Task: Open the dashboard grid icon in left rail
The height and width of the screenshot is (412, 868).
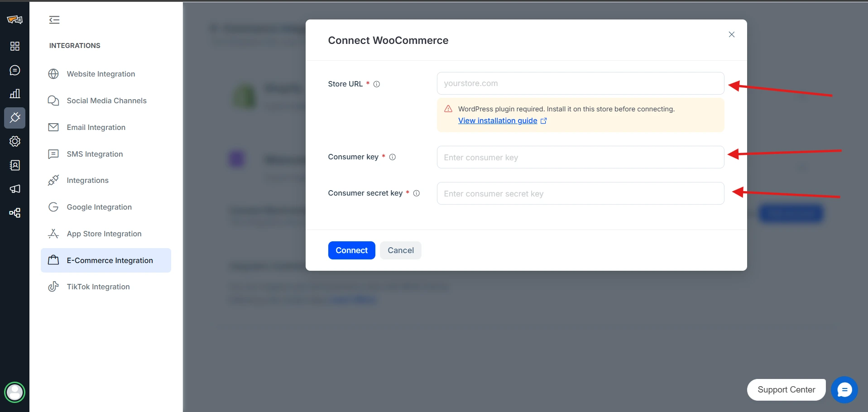Action: pyautogui.click(x=15, y=46)
